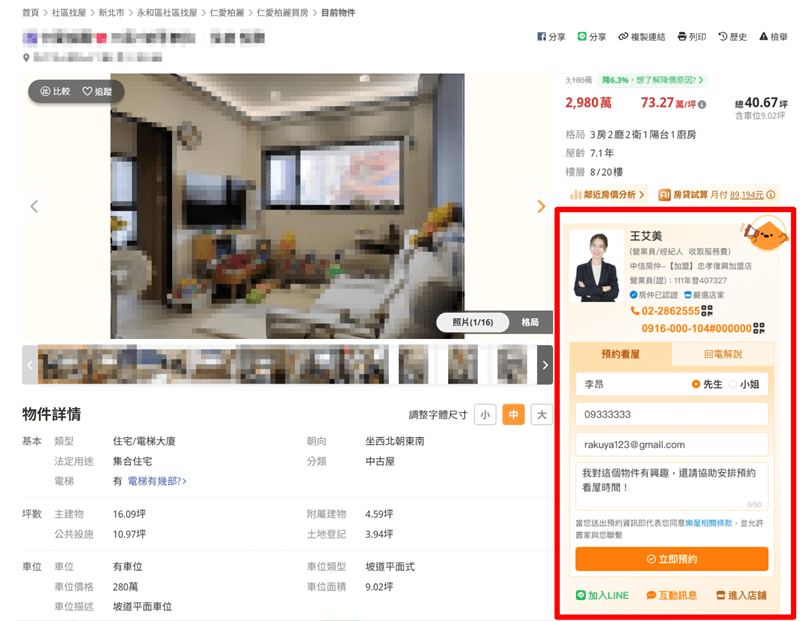800x621 pixels.
Task: Expand 鄰近房價分析 link
Action: [607, 194]
